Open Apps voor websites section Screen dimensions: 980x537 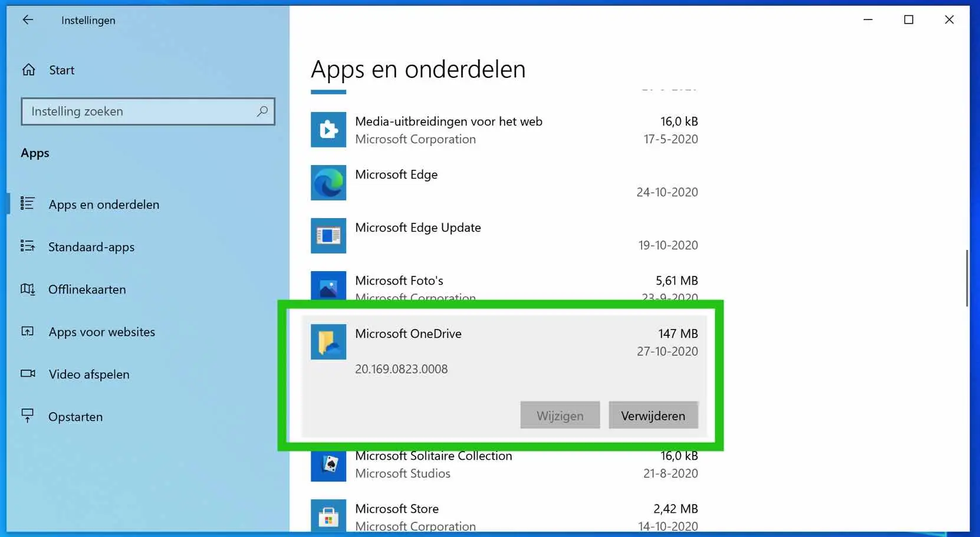102,332
